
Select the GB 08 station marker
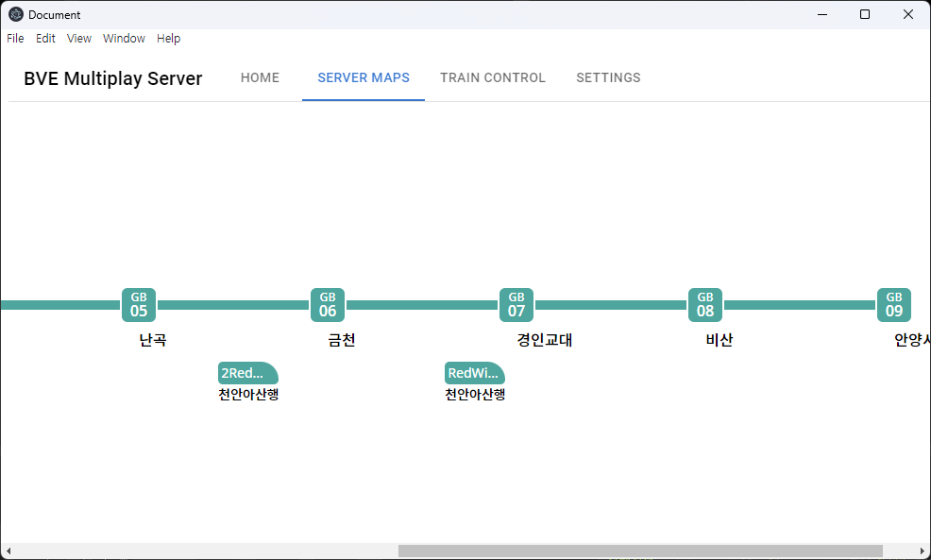pos(705,305)
